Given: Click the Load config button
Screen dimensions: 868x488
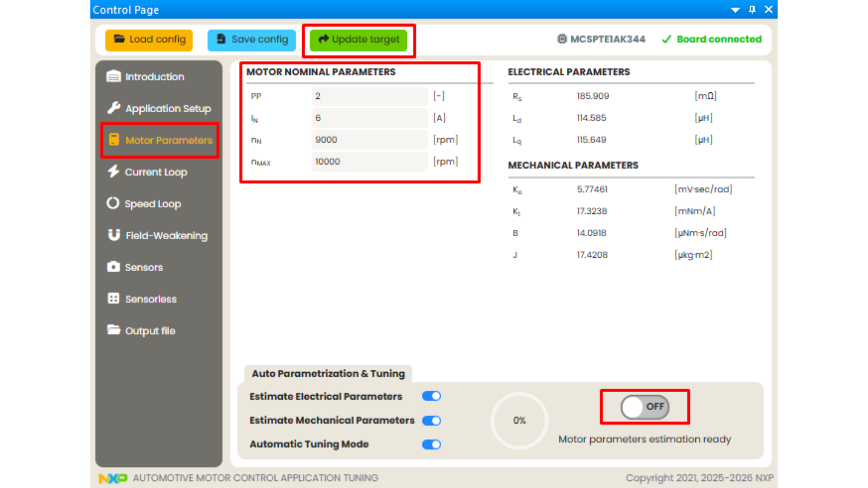Looking at the screenshot, I should point(149,40).
